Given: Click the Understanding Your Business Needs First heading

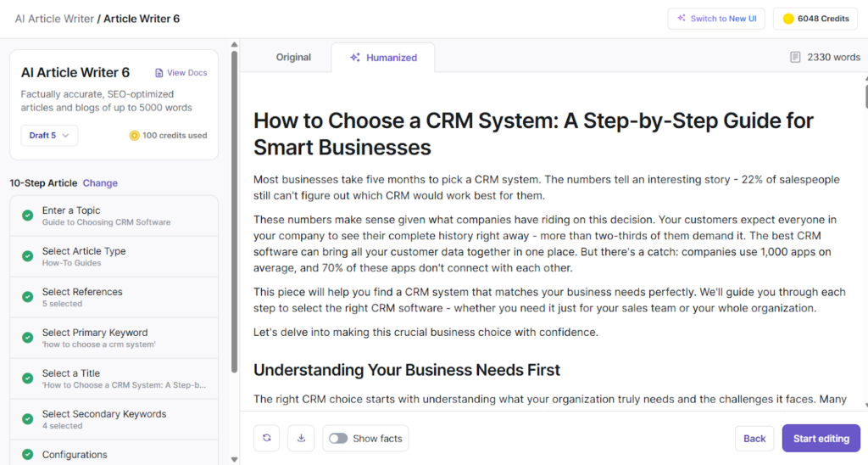Looking at the screenshot, I should coord(407,370).
